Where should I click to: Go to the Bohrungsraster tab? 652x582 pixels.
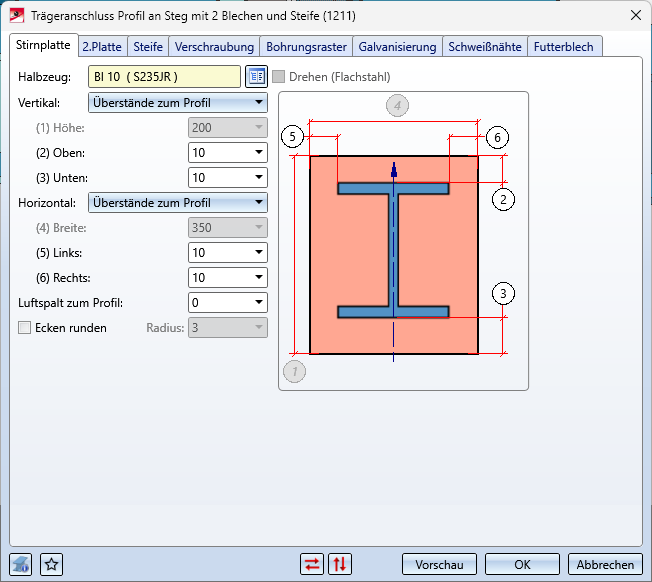point(306,47)
